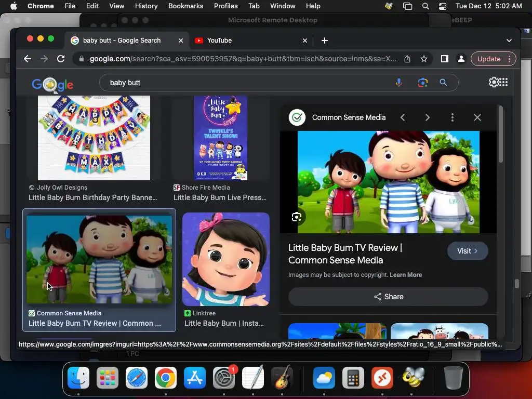This screenshot has width=532, height=399.
Task: Click the Lens icon on the preview image
Action: [x=297, y=217]
